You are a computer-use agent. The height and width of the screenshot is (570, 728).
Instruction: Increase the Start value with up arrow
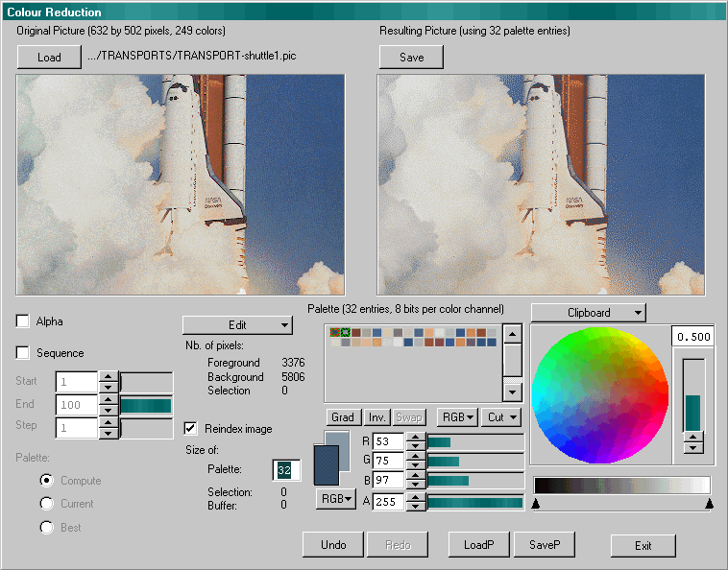109,376
